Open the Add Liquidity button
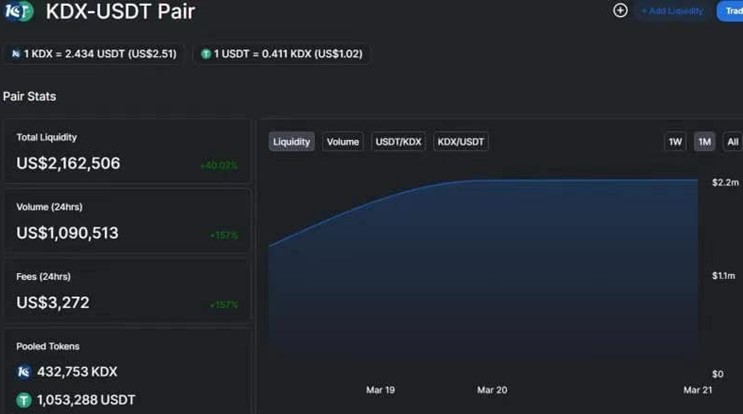Image resolution: width=743 pixels, height=414 pixels. (672, 11)
